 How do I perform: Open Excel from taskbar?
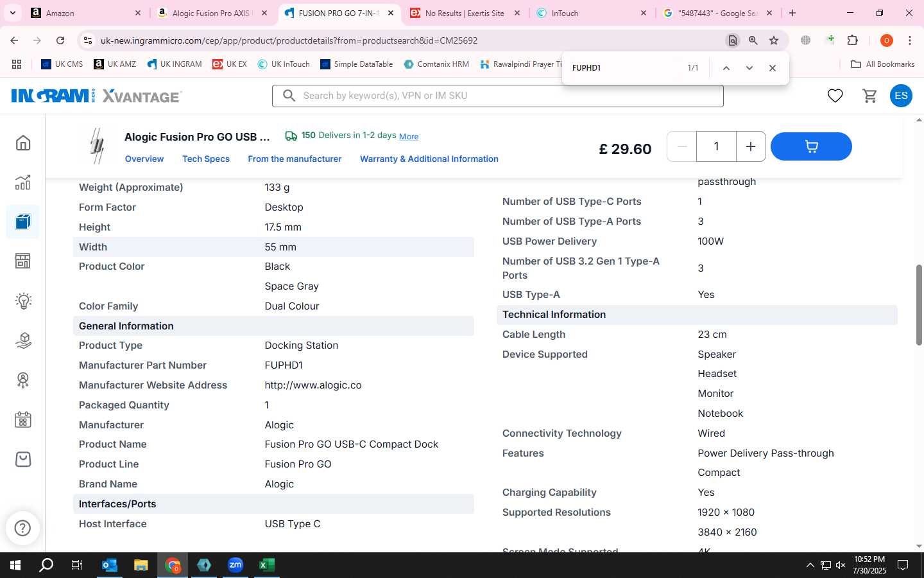[266, 565]
